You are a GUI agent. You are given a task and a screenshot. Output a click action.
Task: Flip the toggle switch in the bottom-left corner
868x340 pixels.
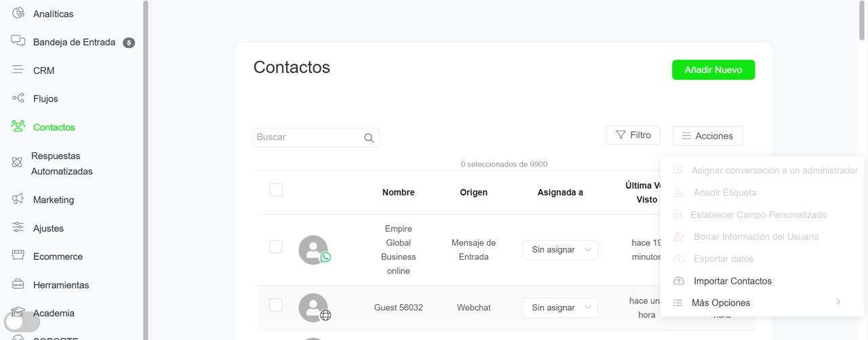point(22,322)
